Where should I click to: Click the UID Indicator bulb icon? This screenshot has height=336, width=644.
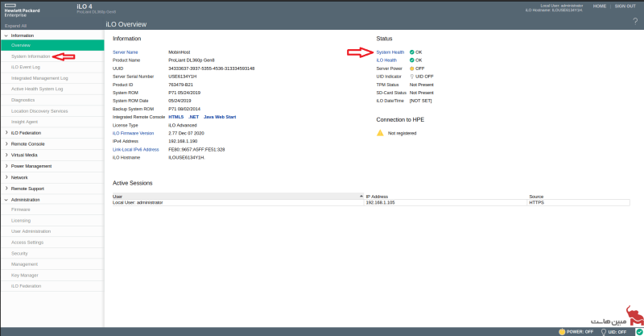pyautogui.click(x=412, y=77)
